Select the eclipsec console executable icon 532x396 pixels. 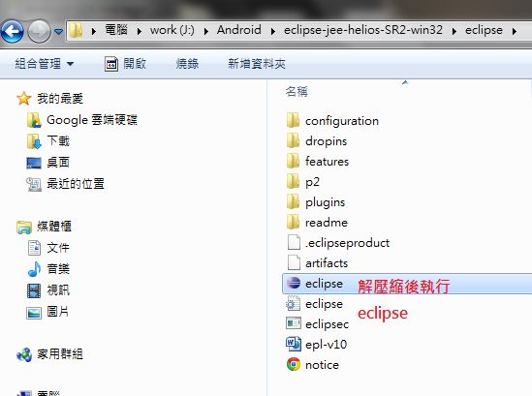tap(294, 323)
